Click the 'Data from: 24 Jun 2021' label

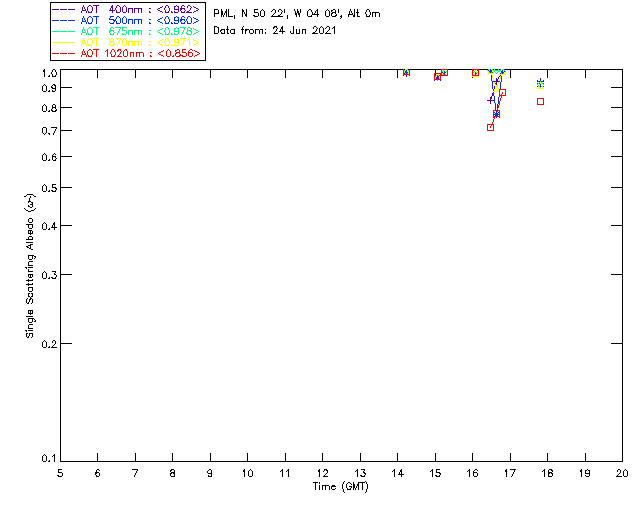coord(275,31)
